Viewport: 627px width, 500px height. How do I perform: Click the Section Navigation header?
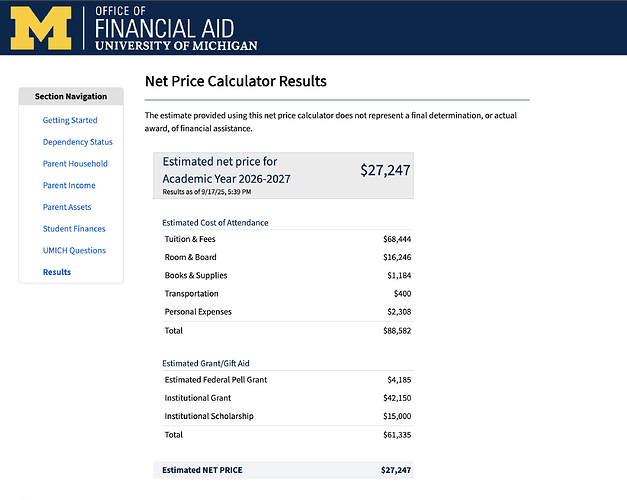(71, 97)
